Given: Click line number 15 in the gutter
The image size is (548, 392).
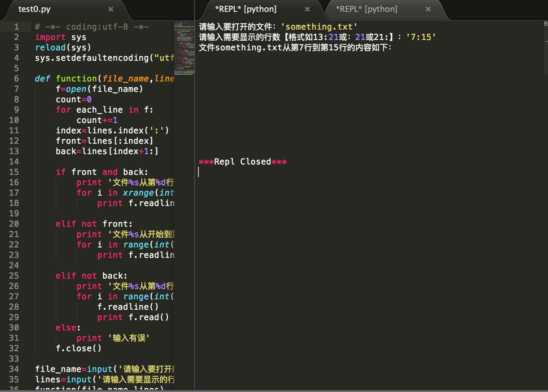Looking at the screenshot, I should click(x=14, y=172).
